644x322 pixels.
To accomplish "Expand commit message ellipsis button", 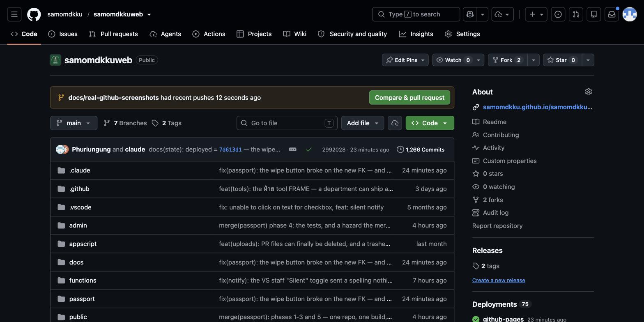I will (293, 149).
